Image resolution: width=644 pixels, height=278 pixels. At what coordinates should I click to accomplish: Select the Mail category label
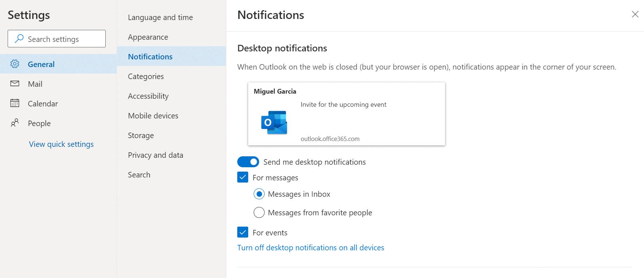[35, 84]
